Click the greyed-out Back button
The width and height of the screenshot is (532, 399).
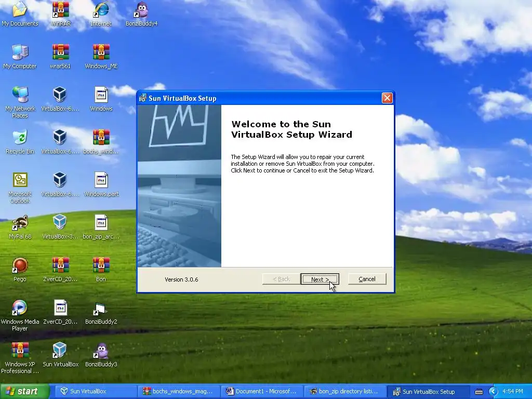click(281, 279)
